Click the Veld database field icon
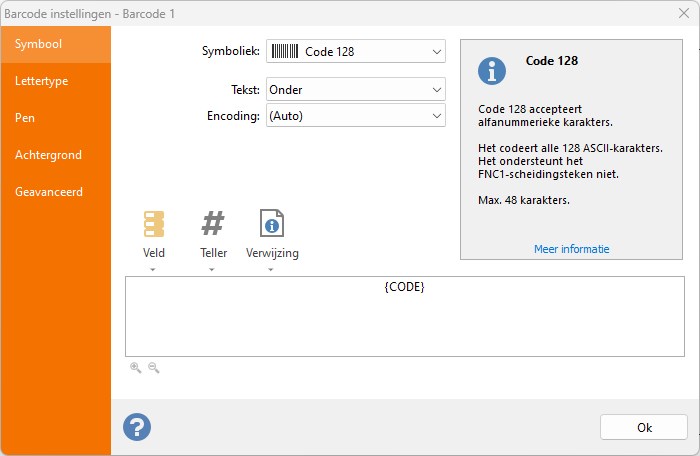The height and width of the screenshot is (456, 700). point(154,224)
